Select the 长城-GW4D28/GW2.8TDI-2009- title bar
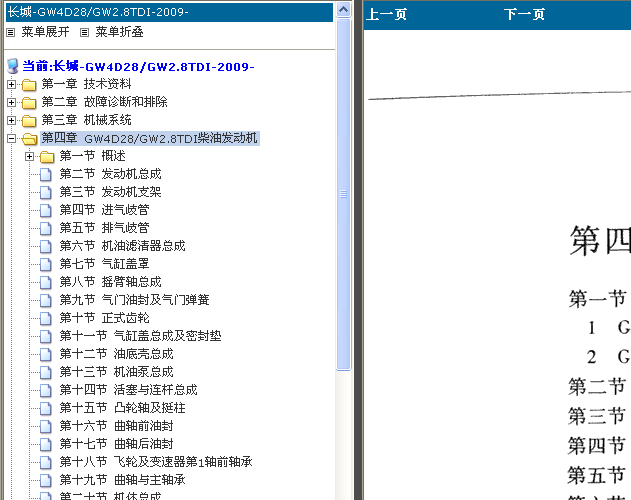The image size is (631, 500). pos(169,12)
